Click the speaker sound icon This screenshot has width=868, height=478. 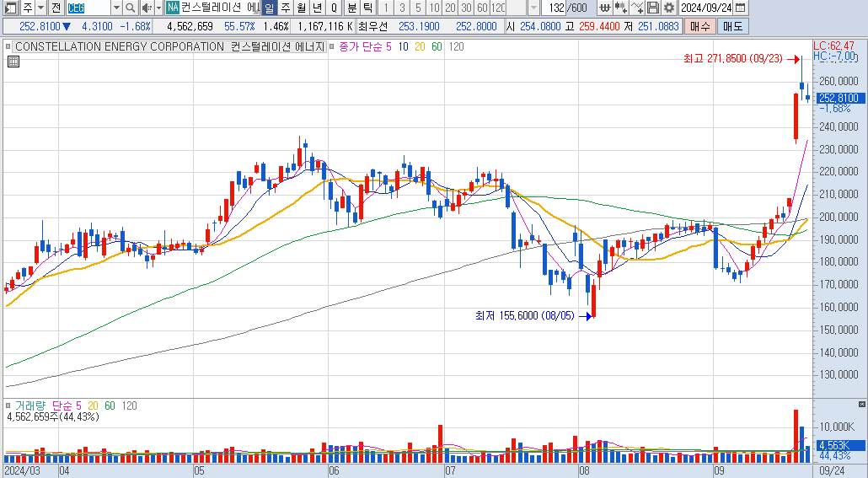point(146,8)
